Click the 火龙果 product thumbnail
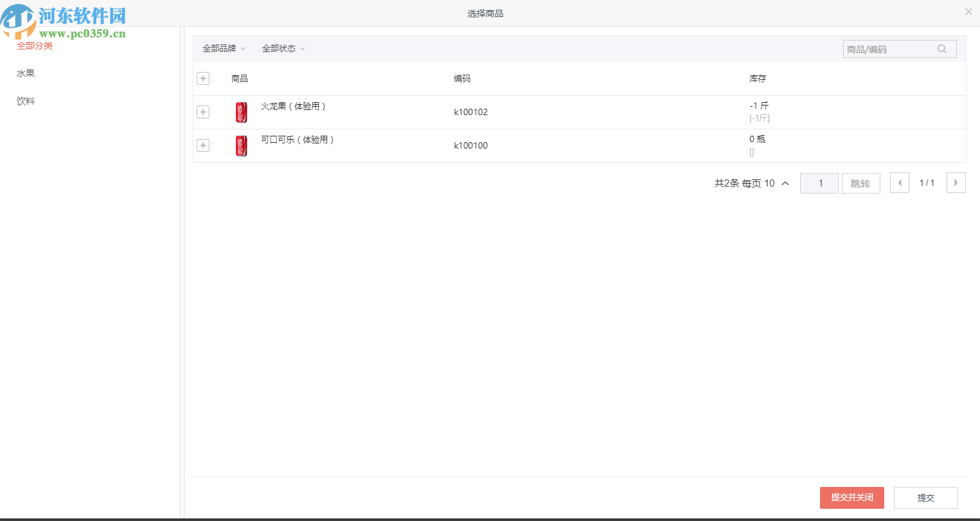 (242, 113)
